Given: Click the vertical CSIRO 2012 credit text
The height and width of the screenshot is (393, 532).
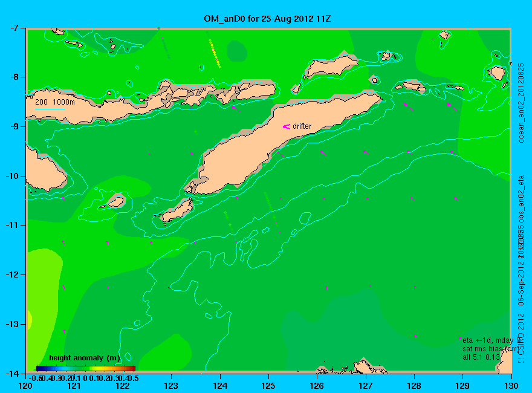Looking at the screenshot, I should [521, 338].
